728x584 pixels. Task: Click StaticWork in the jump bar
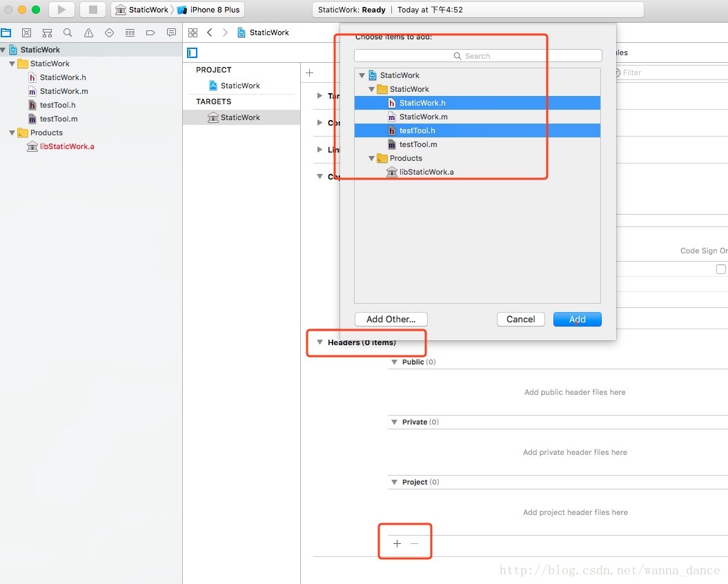(x=263, y=32)
